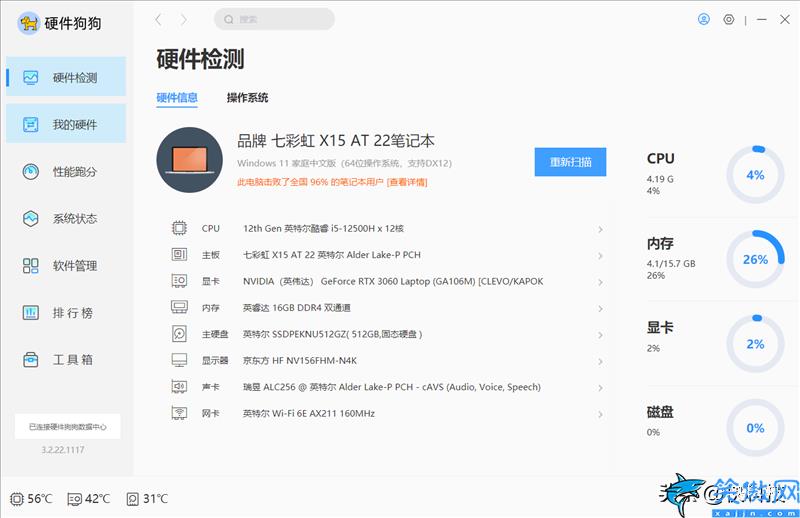800x518 pixels.
Task: Click version number 3.2.22.1117
Action: tap(63, 450)
